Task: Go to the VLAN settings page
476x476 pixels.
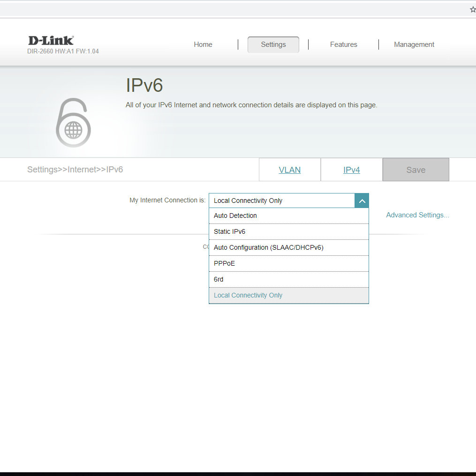Action: tap(290, 170)
